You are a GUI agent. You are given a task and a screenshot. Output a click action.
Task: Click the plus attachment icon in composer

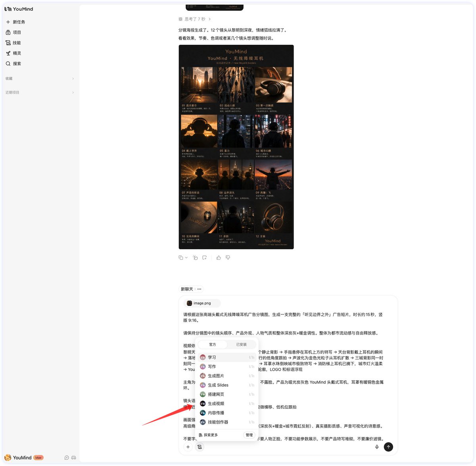188,447
